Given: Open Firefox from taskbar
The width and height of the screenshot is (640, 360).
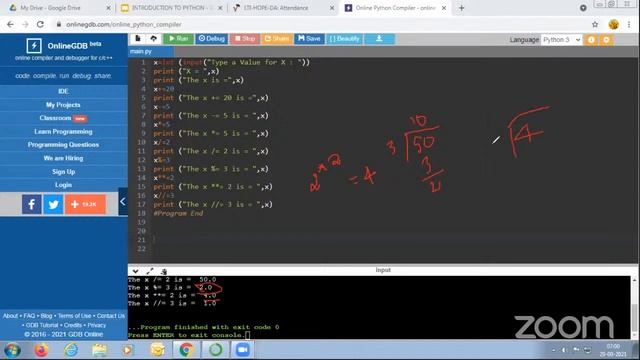Looking at the screenshot, I should [x=41, y=350].
